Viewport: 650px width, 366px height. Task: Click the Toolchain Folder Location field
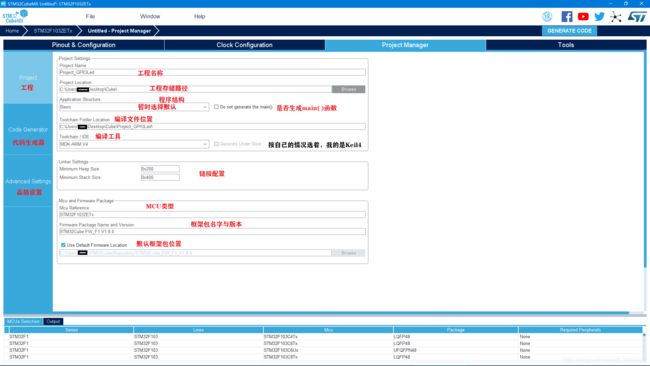[x=212, y=126]
